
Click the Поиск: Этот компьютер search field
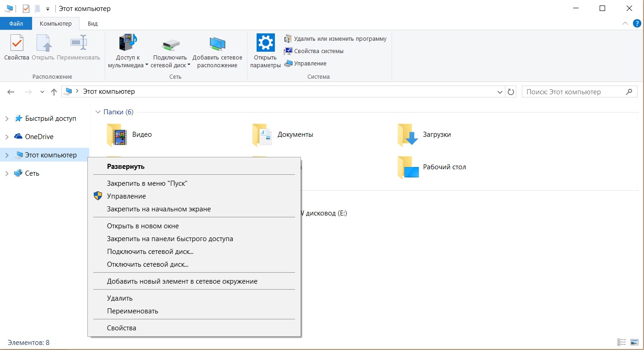(574, 92)
